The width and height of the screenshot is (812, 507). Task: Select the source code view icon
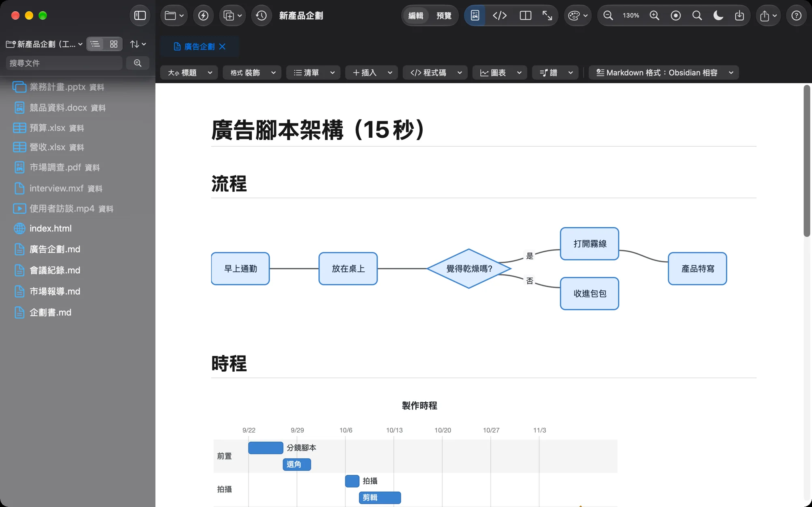pyautogui.click(x=499, y=15)
